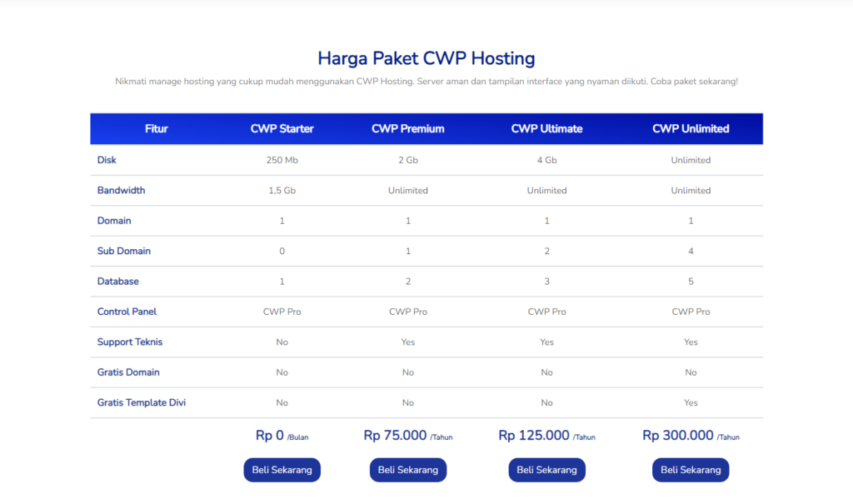Click Database value '5' for Unlimited
This screenshot has height=504, width=853.
click(x=691, y=282)
